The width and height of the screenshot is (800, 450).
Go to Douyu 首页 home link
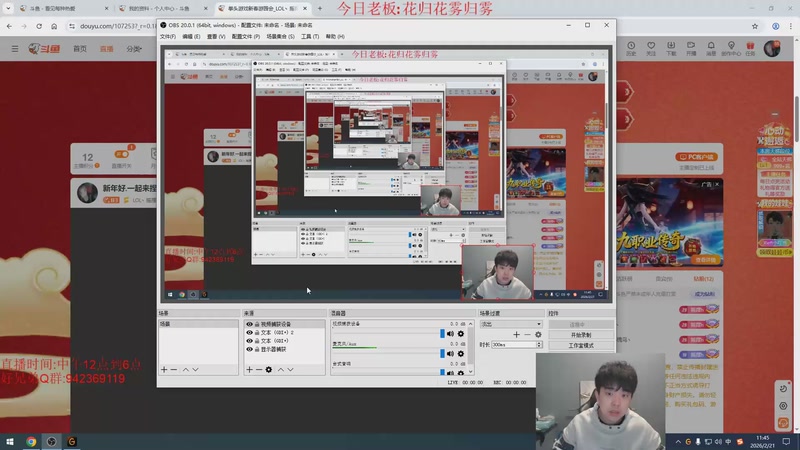[x=80, y=48]
